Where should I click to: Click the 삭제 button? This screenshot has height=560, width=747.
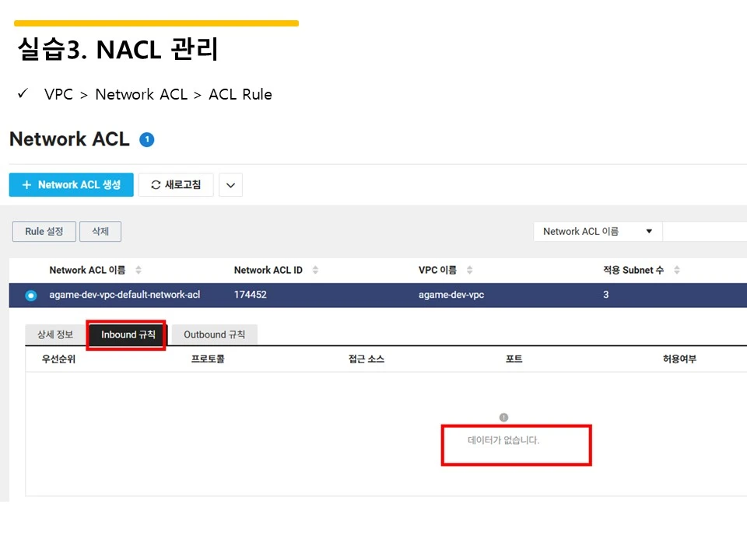point(100,232)
